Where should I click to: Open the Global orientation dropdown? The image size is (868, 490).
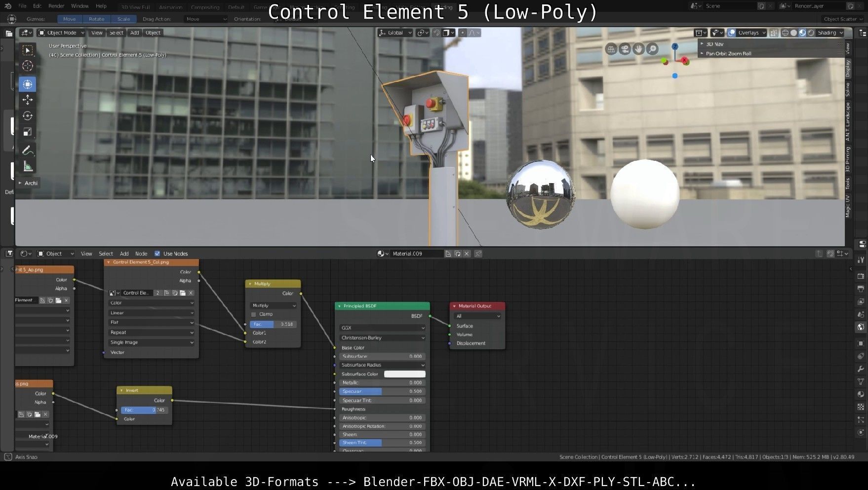coord(395,33)
